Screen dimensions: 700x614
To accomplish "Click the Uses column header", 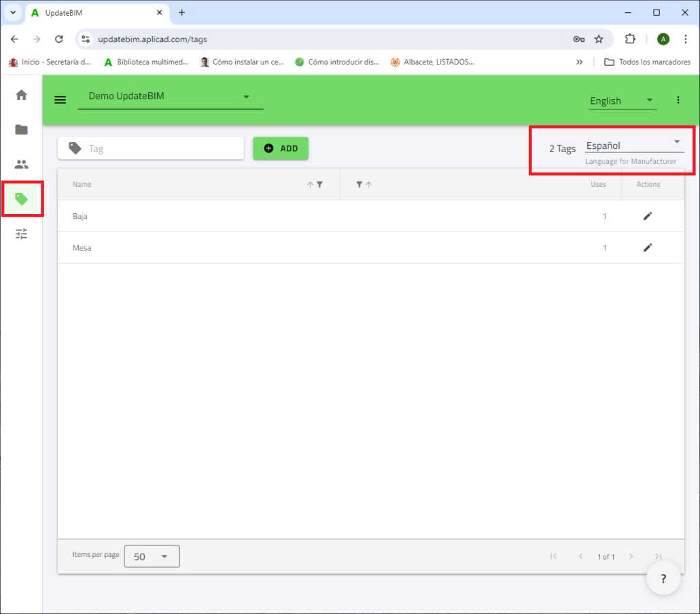I will pyautogui.click(x=598, y=184).
